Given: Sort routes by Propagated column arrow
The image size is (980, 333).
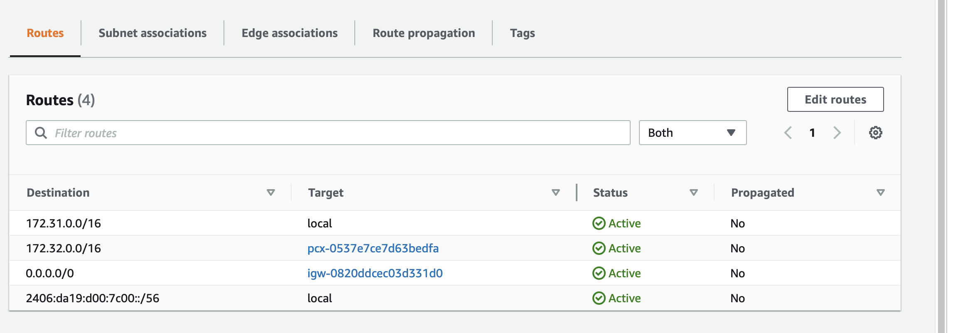Looking at the screenshot, I should pos(880,192).
